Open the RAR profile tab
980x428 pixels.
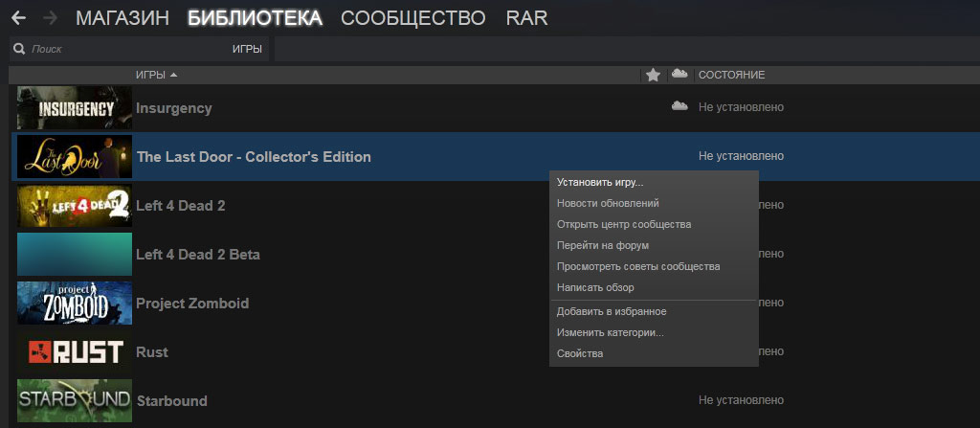pos(526,18)
